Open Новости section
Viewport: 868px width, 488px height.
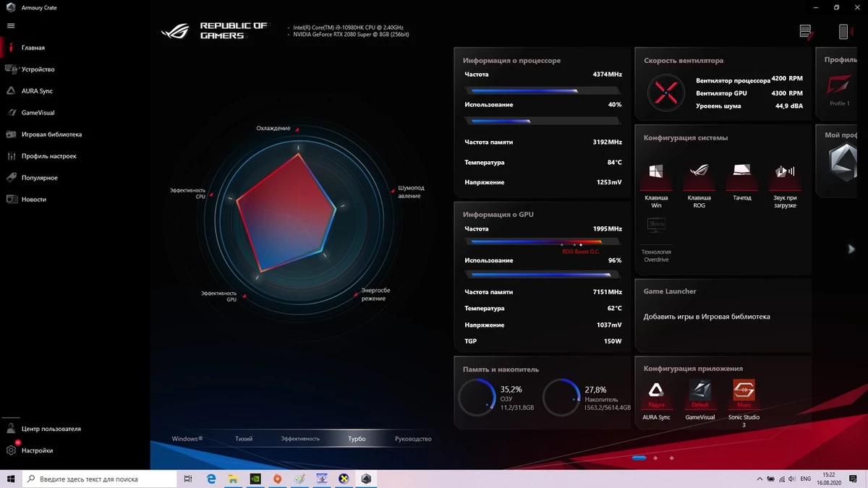pyautogui.click(x=34, y=200)
